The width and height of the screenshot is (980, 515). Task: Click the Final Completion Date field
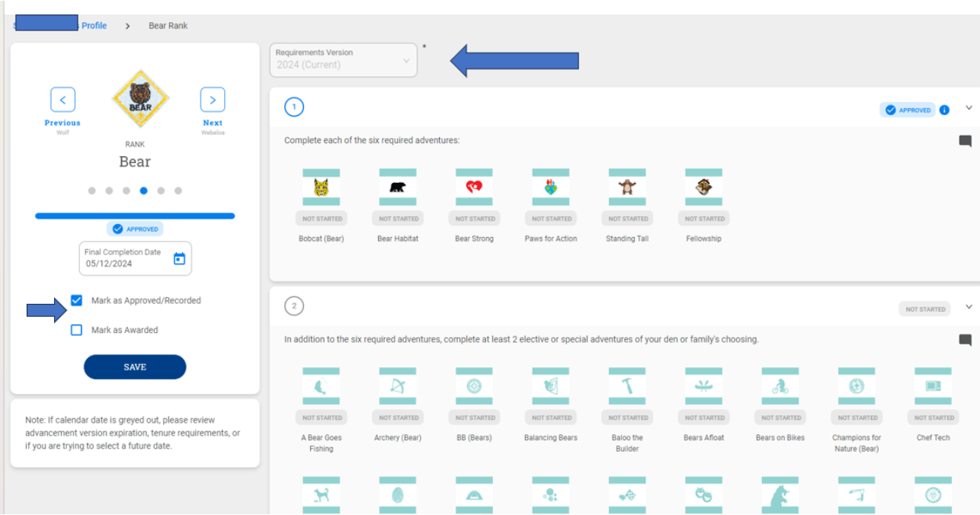tap(135, 258)
